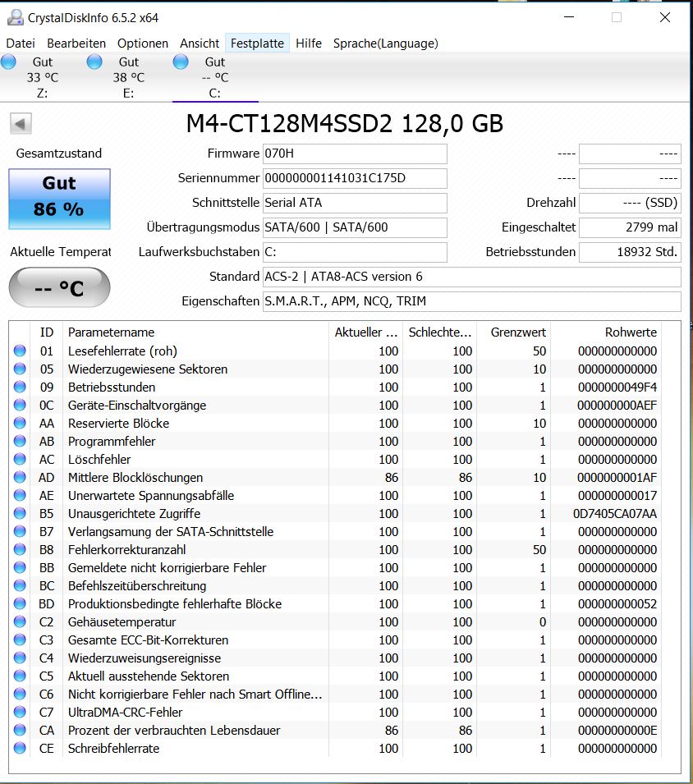The width and height of the screenshot is (693, 784).
Task: Click status icon for Unausgerichtete Zugriffe
Action: (x=20, y=514)
